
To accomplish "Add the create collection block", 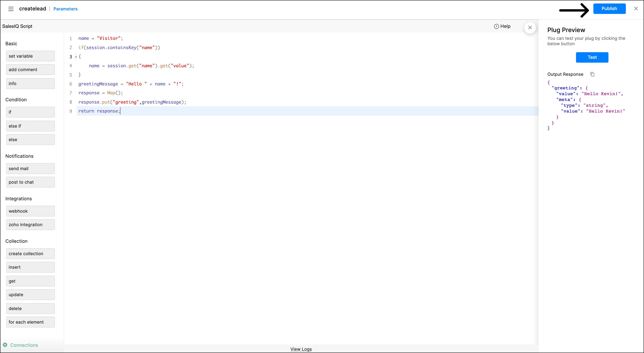I will 31,254.
